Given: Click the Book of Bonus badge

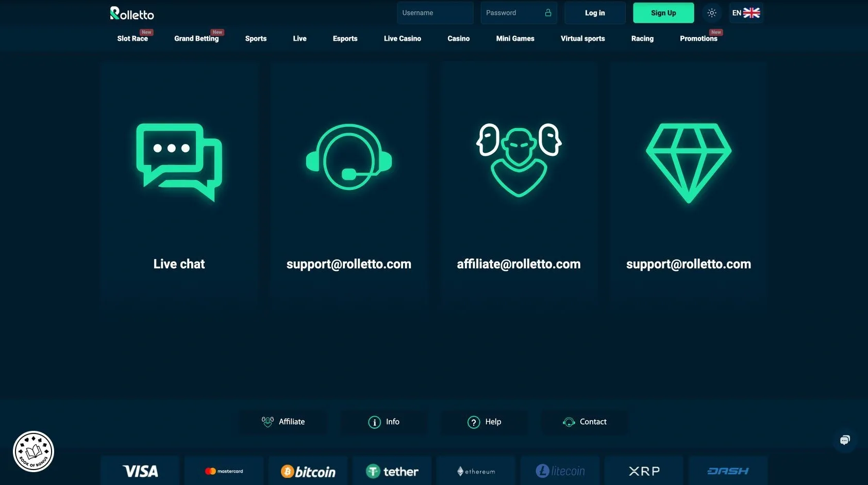Looking at the screenshot, I should 34,451.
